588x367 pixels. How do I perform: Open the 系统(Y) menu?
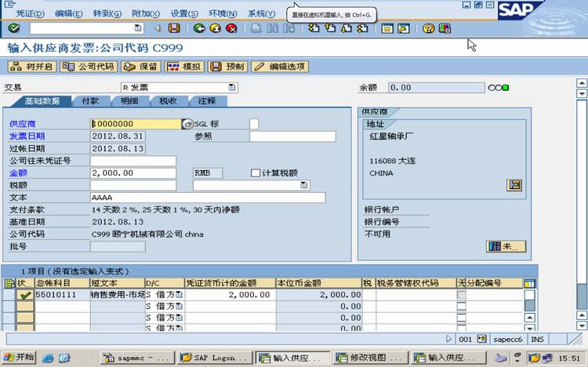pos(261,13)
